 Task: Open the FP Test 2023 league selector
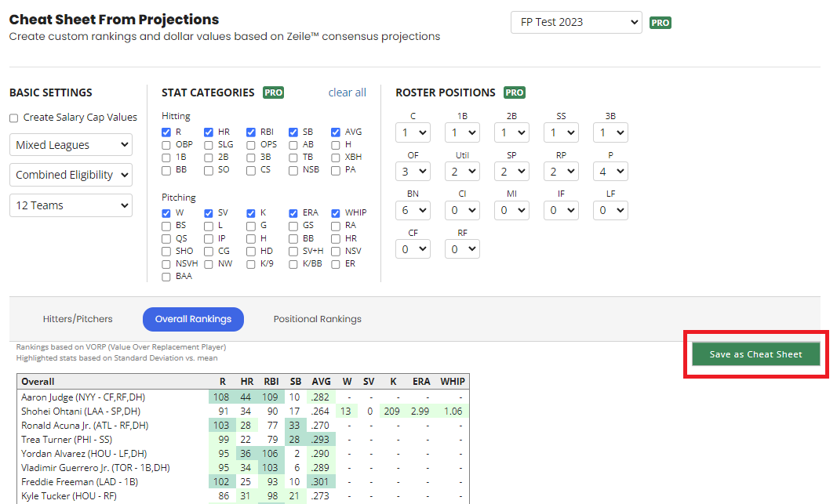tap(576, 22)
